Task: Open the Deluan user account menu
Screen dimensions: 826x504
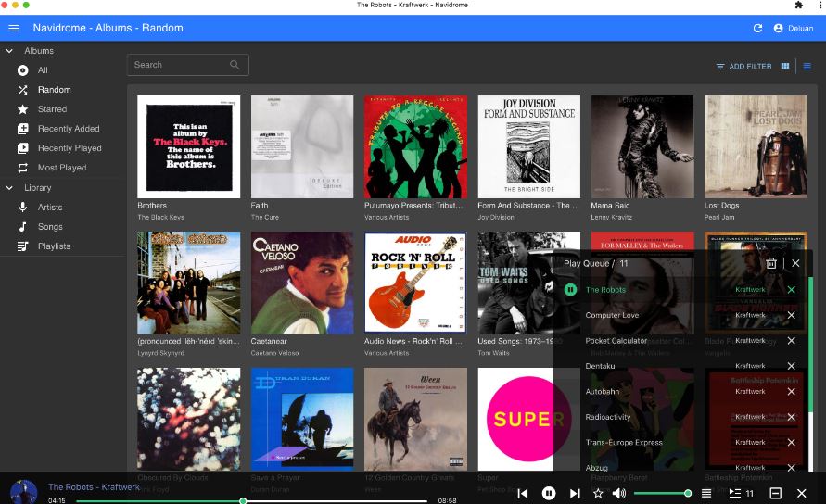Action: [794, 28]
